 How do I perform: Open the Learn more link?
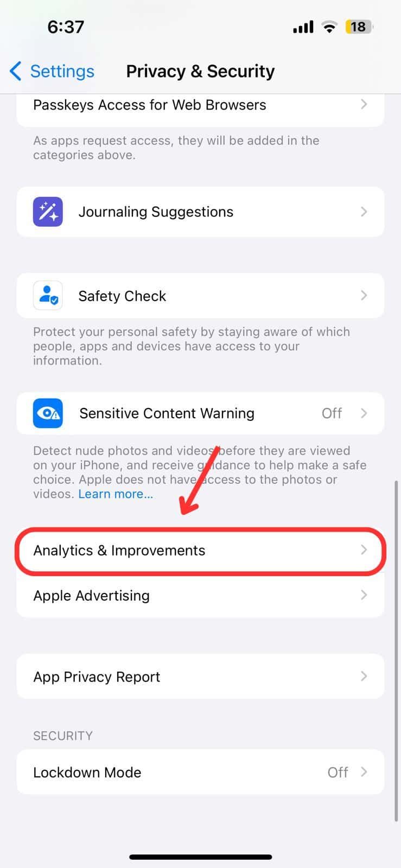tap(116, 494)
